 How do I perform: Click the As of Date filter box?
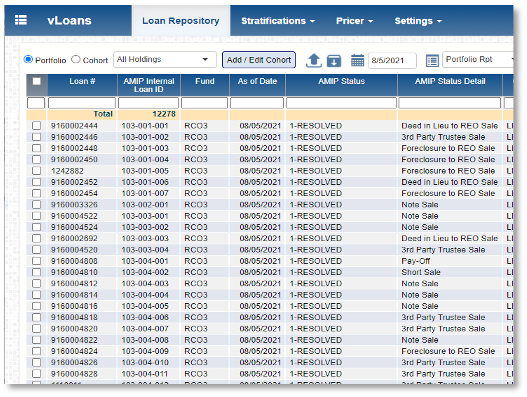click(x=257, y=103)
